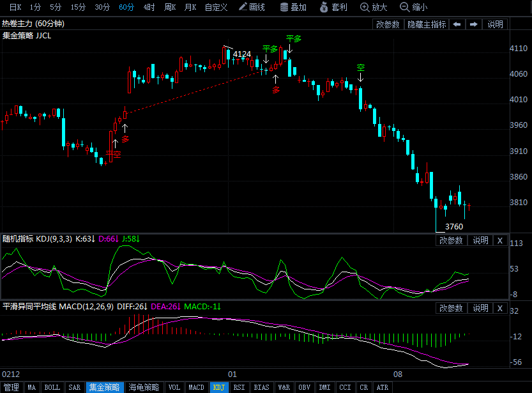Select the BOLL indicator tab
Viewport: 532px width, 393px height.
pyautogui.click(x=52, y=387)
